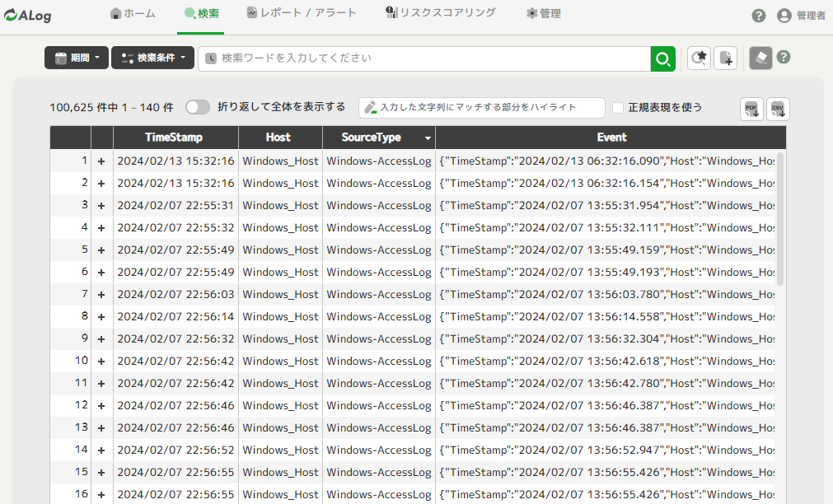
Task: Expand row 8 details
Action: [101, 317]
